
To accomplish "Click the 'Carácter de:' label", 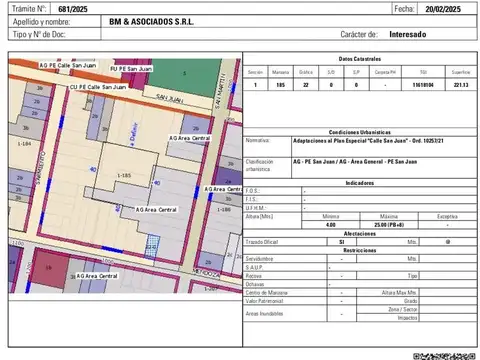I will click(359, 34).
